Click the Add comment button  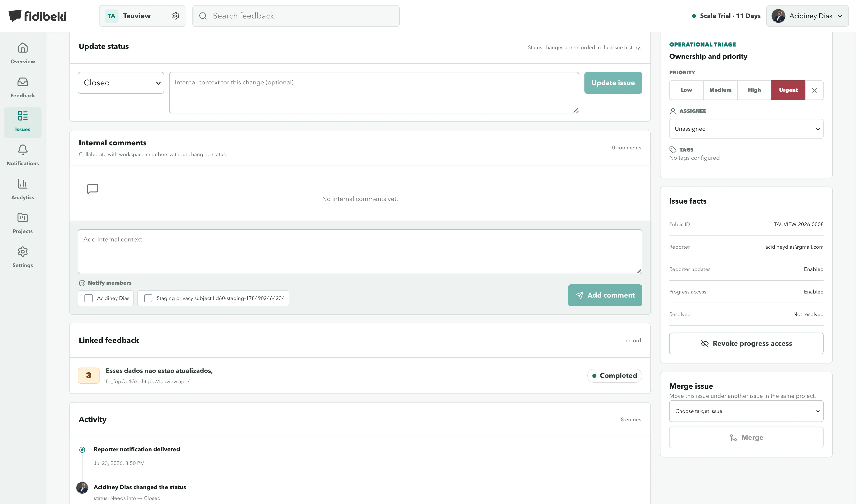[x=605, y=295]
